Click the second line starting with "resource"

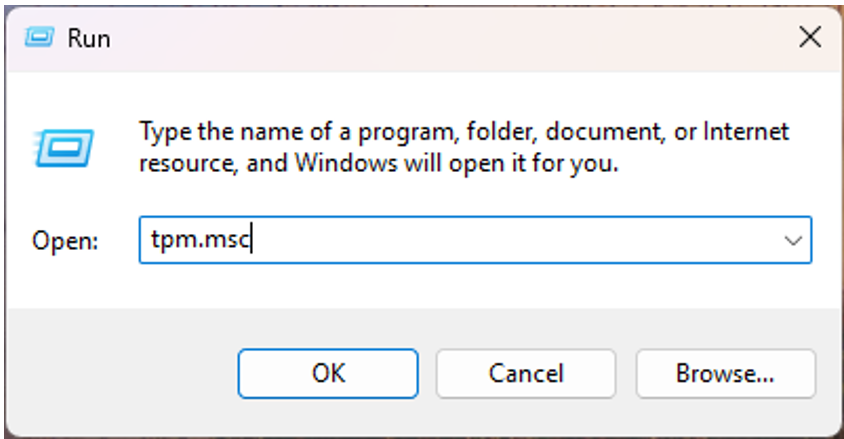click(378, 163)
